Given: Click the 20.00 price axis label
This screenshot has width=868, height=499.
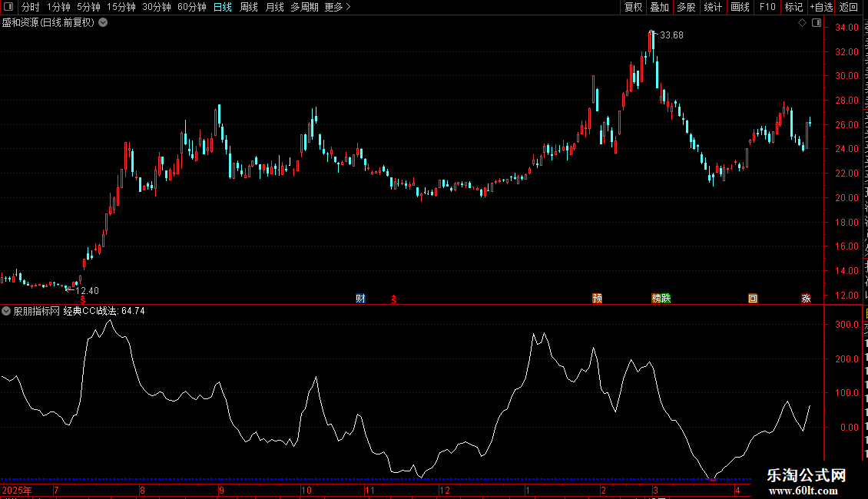Looking at the screenshot, I should (x=847, y=197).
